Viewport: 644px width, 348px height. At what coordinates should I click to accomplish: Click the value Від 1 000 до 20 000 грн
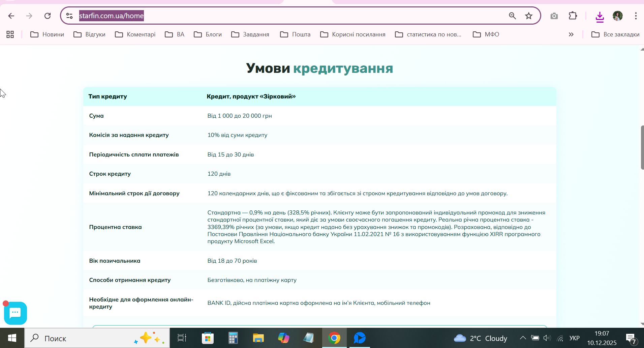tap(240, 116)
